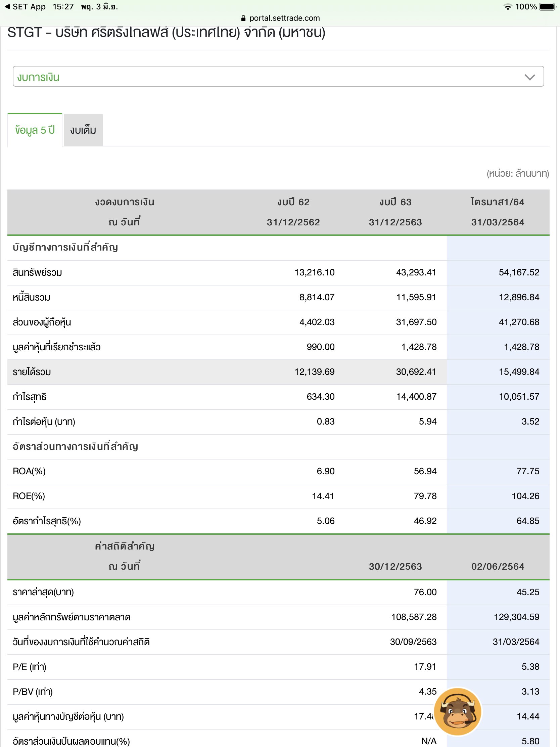Click shareholders' equity value 4,402.03
560x747 pixels.
pyautogui.click(x=317, y=322)
